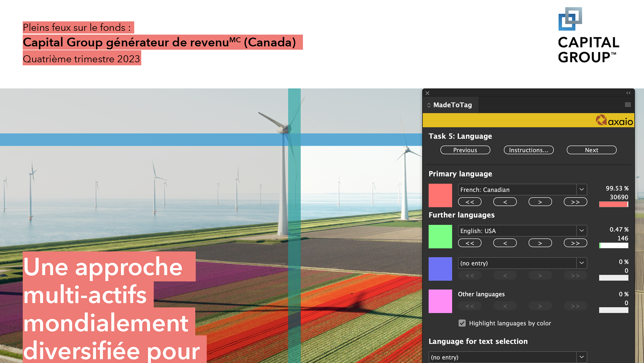Click the 'mondialement' headline line
644x363 pixels.
point(106,323)
